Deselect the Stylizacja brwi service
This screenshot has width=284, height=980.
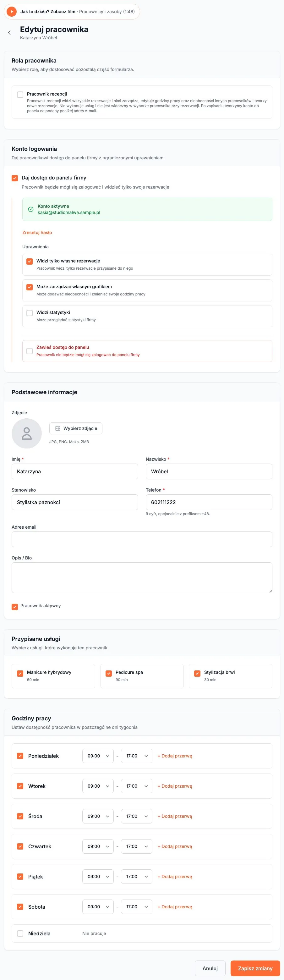tap(197, 673)
